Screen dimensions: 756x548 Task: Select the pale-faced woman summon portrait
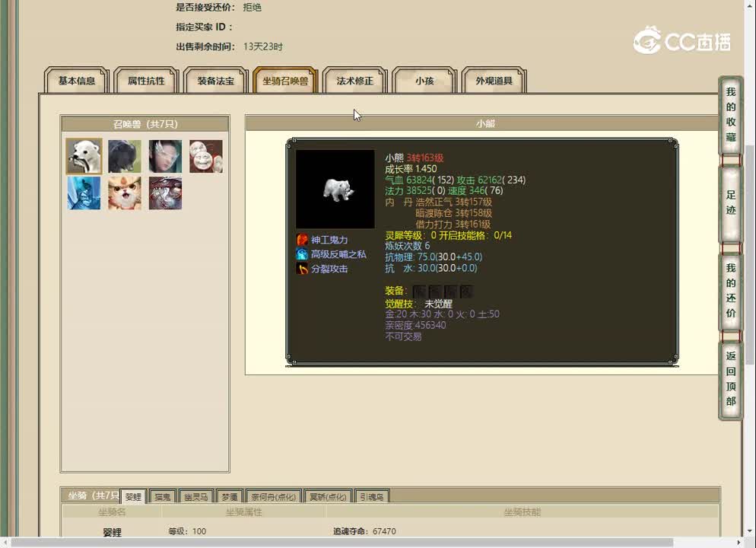(x=165, y=156)
